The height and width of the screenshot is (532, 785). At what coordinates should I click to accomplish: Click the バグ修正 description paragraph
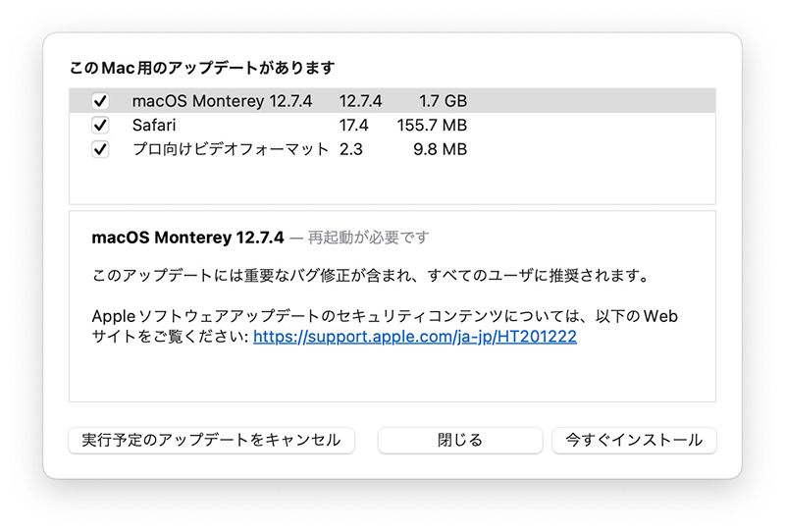pyautogui.click(x=371, y=276)
